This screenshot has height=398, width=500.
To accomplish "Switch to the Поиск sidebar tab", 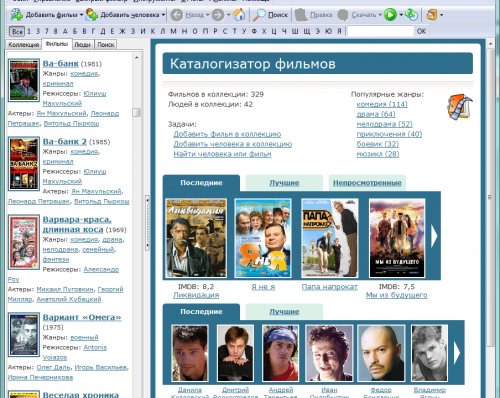I will tap(106, 45).
